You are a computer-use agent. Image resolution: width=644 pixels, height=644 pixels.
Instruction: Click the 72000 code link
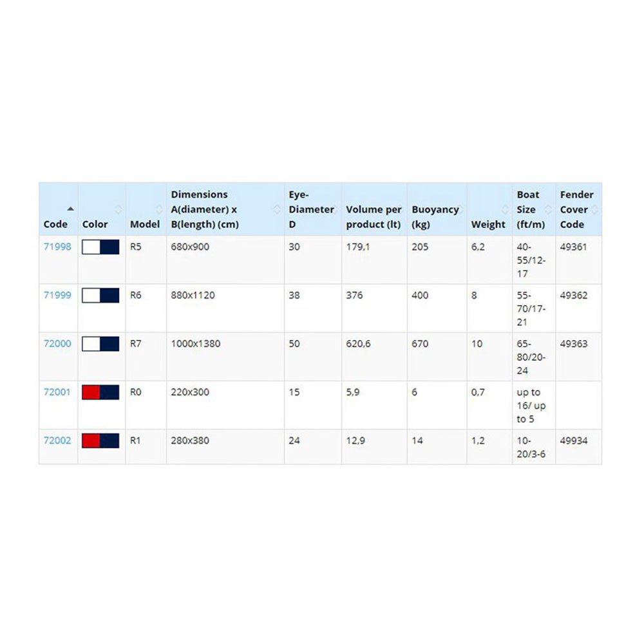[57, 344]
